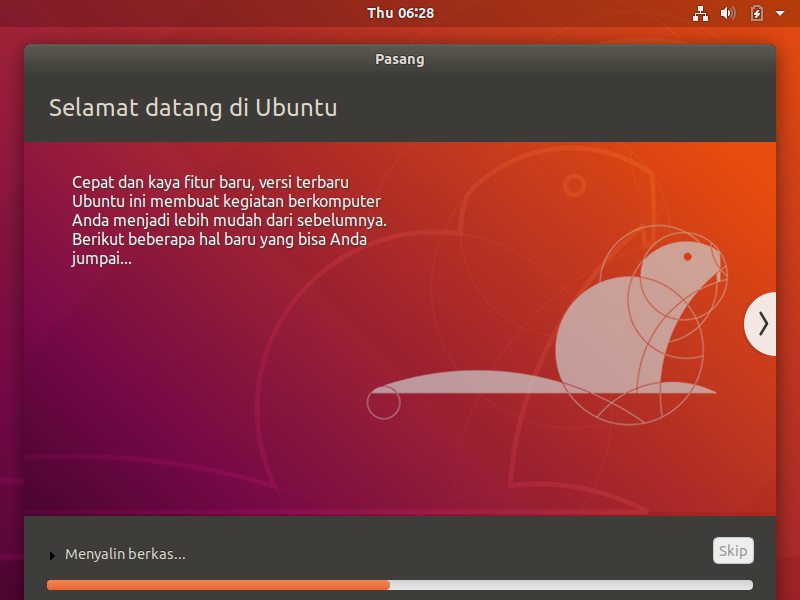Screen dimensions: 800x600
Task: Expand the system menu dropdown arrow
Action: click(780, 13)
